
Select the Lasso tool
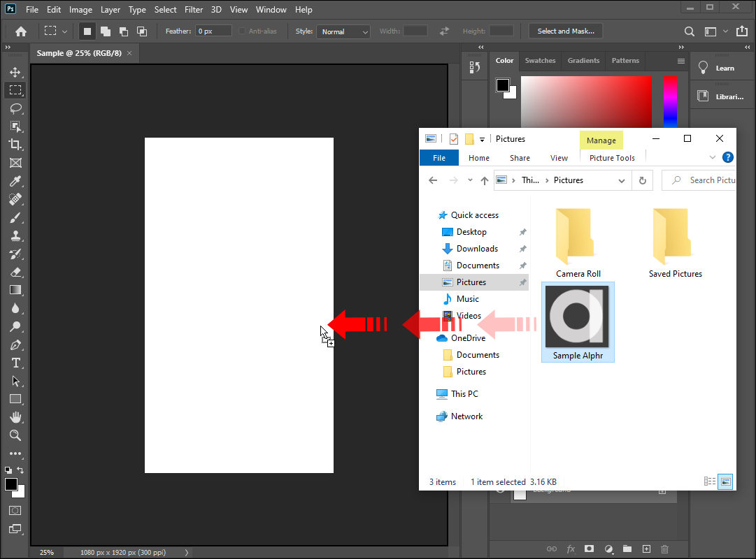point(15,108)
